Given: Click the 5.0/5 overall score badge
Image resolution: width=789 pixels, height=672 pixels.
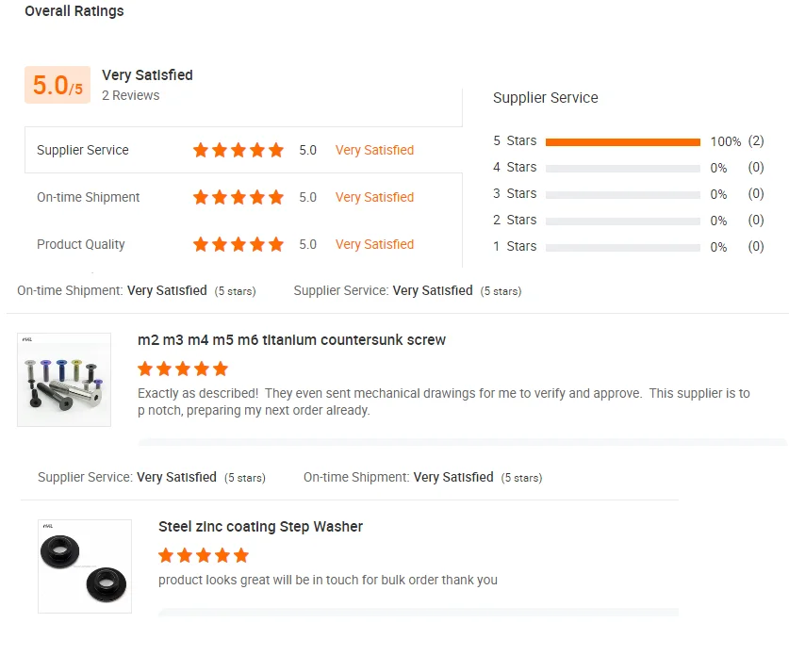Looking at the screenshot, I should pos(58,85).
